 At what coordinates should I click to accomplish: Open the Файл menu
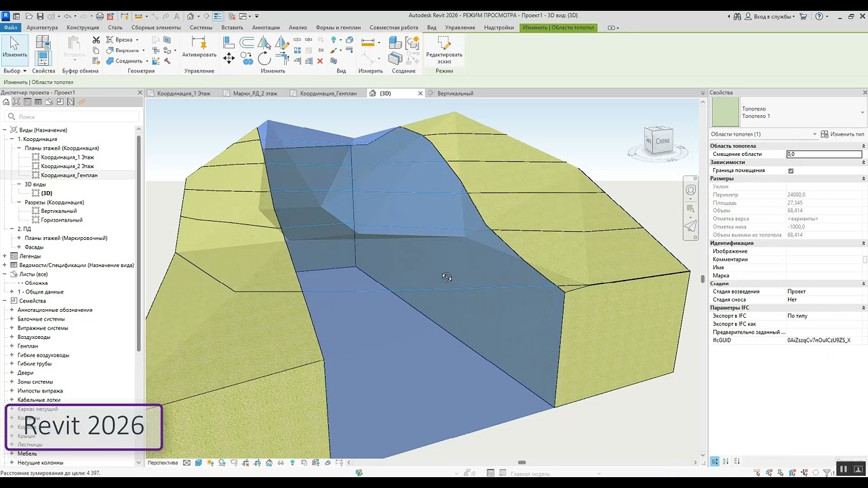pos(10,28)
